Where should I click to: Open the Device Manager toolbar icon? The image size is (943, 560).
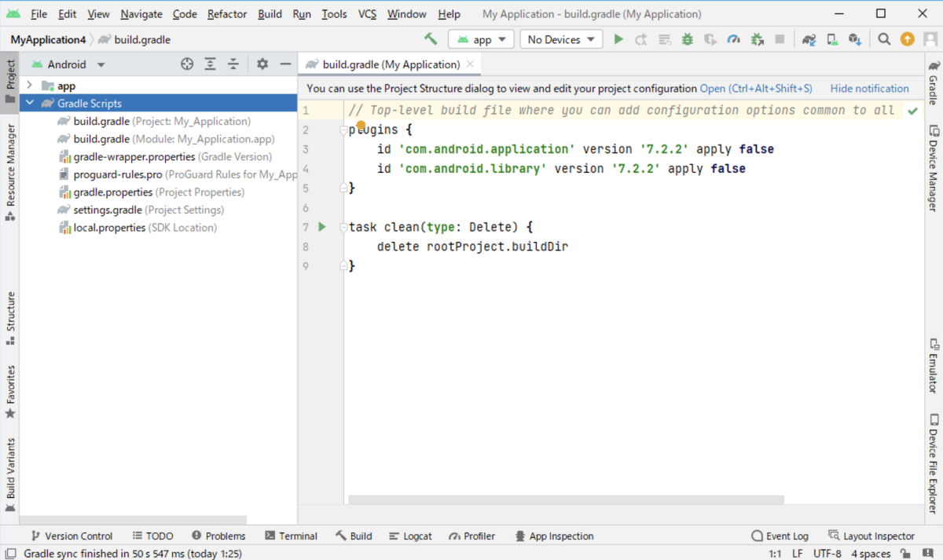[x=832, y=39]
